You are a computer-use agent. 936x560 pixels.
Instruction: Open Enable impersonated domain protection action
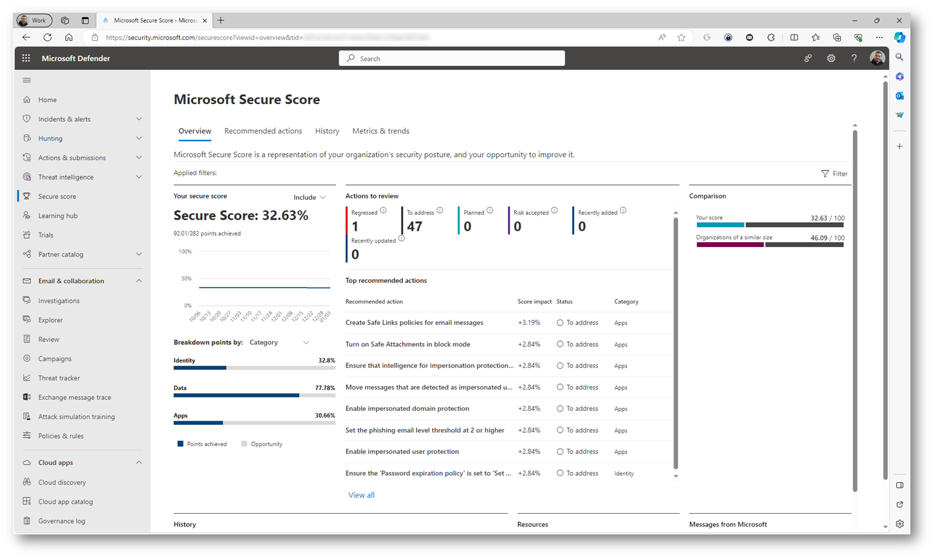point(407,409)
